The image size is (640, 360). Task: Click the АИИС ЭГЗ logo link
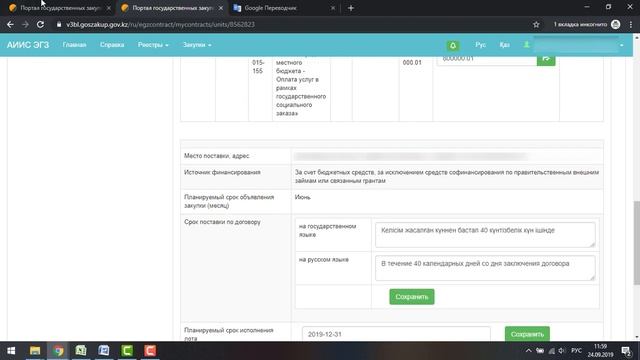28,45
